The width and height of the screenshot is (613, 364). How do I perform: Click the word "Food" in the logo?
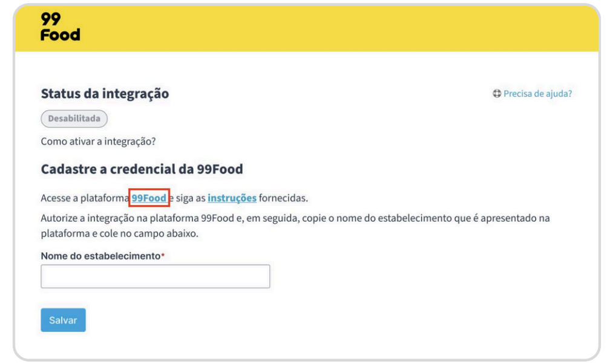coord(60,34)
